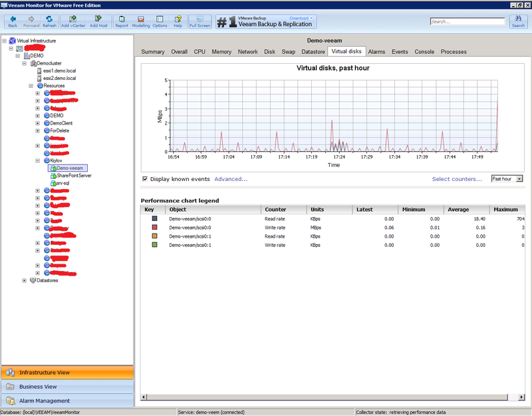The width and height of the screenshot is (532, 416).
Task: Click the Forward toolbar icon
Action: click(x=31, y=21)
